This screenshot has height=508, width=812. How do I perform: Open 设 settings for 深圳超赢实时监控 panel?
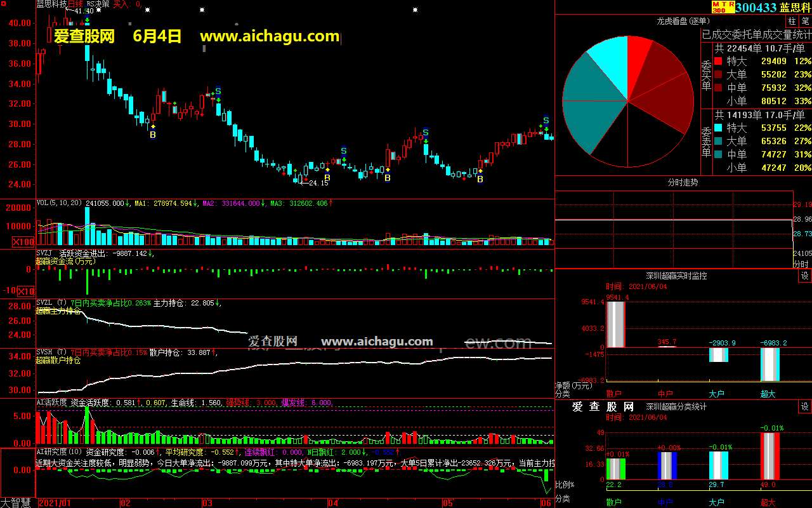[804, 276]
